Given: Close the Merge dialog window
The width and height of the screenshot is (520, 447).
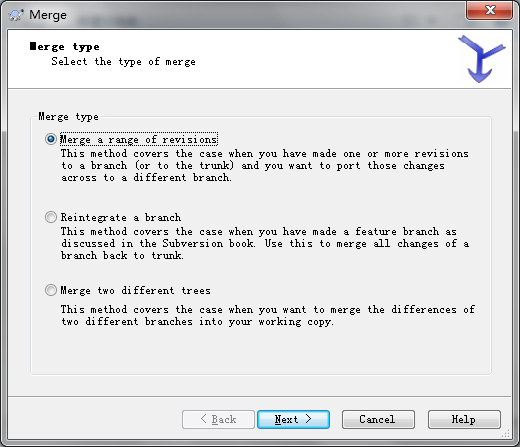Looking at the screenshot, I should click(489, 10).
